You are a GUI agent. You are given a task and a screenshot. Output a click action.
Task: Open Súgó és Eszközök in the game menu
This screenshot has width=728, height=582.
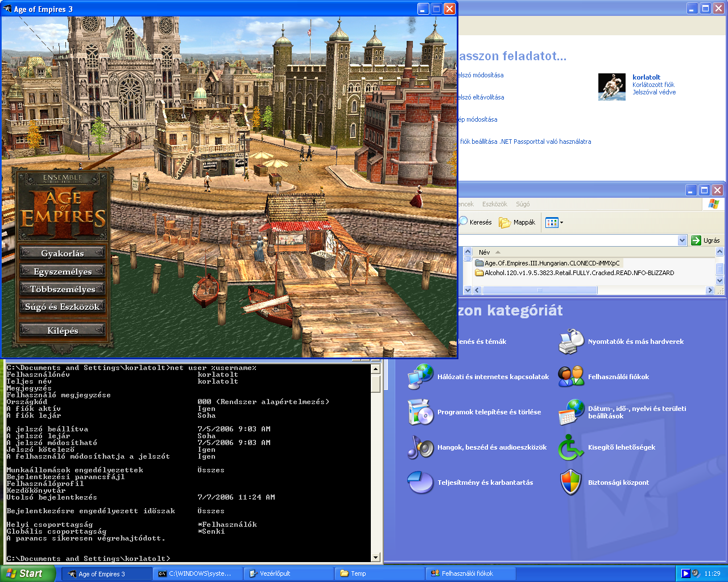pos(63,306)
